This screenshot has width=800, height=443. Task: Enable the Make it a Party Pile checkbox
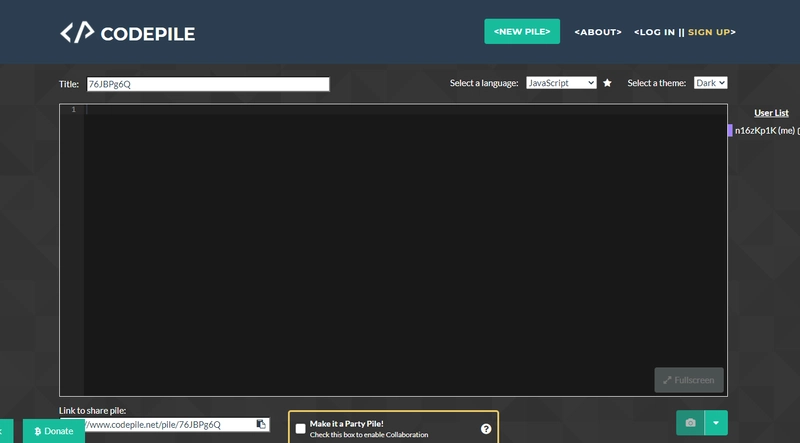point(301,429)
